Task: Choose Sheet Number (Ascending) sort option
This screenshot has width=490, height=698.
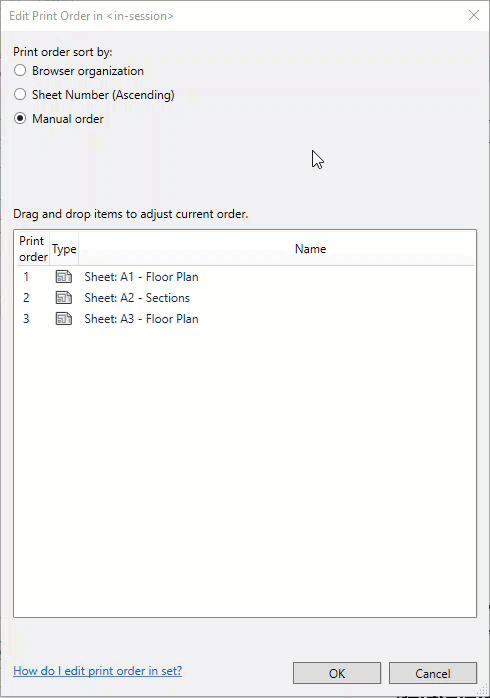Action: pos(20,94)
